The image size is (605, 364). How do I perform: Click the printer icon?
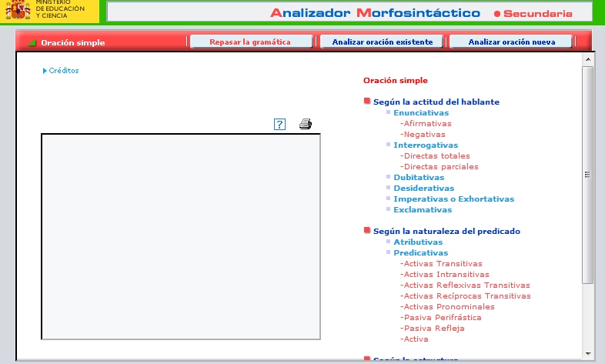point(305,125)
